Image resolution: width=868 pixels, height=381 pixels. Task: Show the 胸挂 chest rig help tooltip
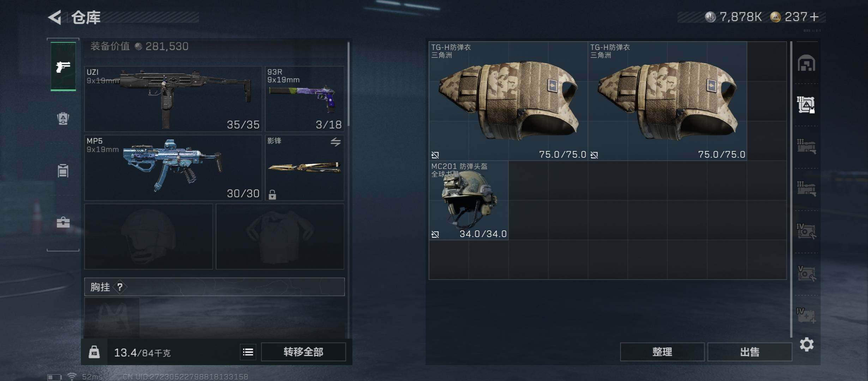(120, 287)
